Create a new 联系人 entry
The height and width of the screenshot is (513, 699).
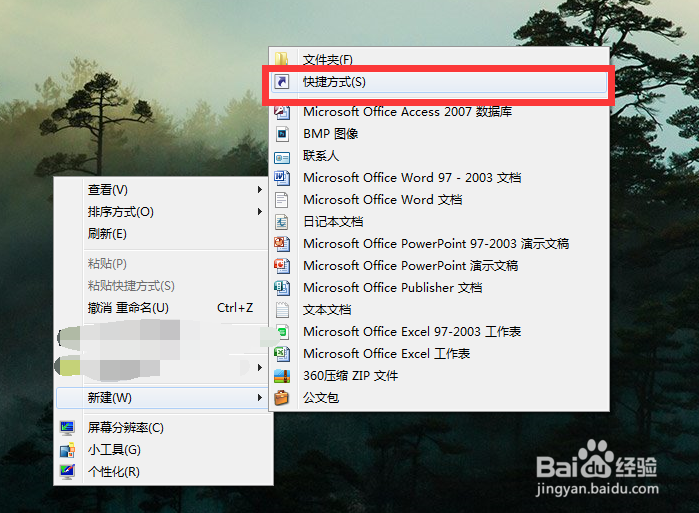[439, 156]
